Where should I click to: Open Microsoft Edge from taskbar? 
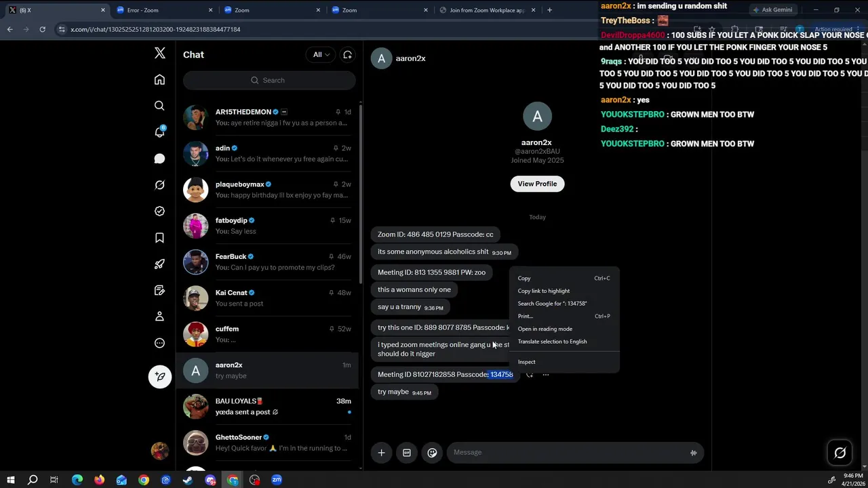click(x=77, y=480)
